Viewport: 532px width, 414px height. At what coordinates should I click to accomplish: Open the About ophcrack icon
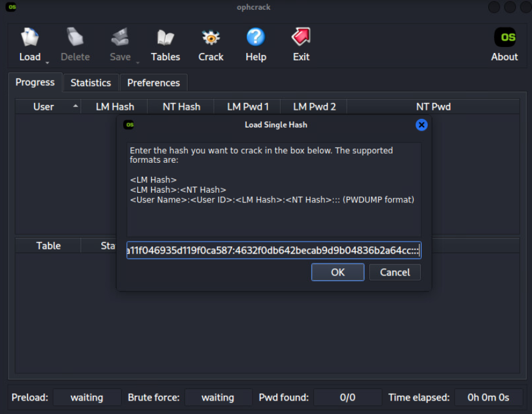coord(505,37)
